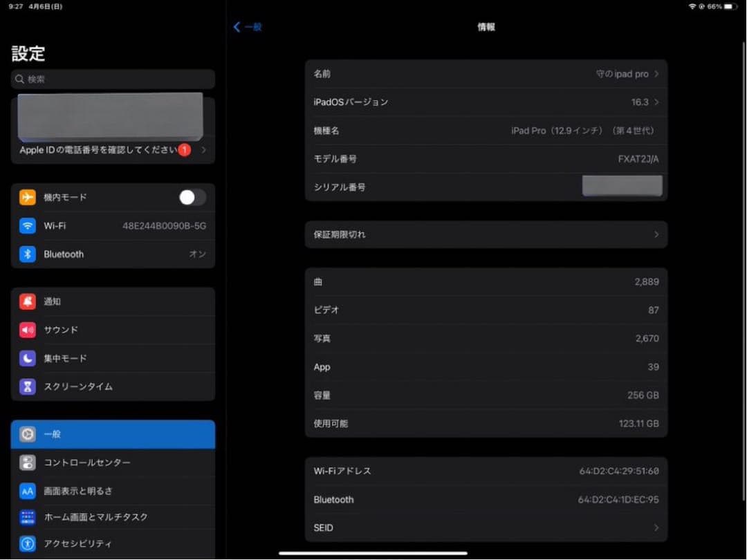Select the アクセシビリティ icon

pos(26,544)
